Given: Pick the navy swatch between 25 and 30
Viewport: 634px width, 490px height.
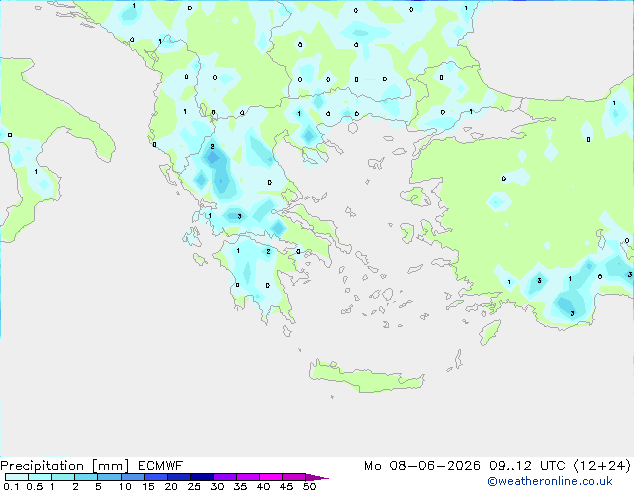Looking at the screenshot, I should coord(201,477).
